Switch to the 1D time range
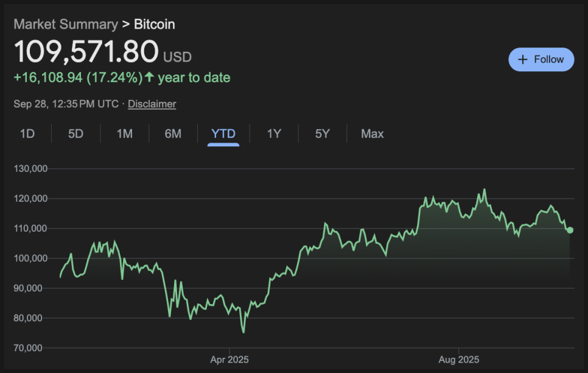The image size is (588, 373). pos(27,133)
